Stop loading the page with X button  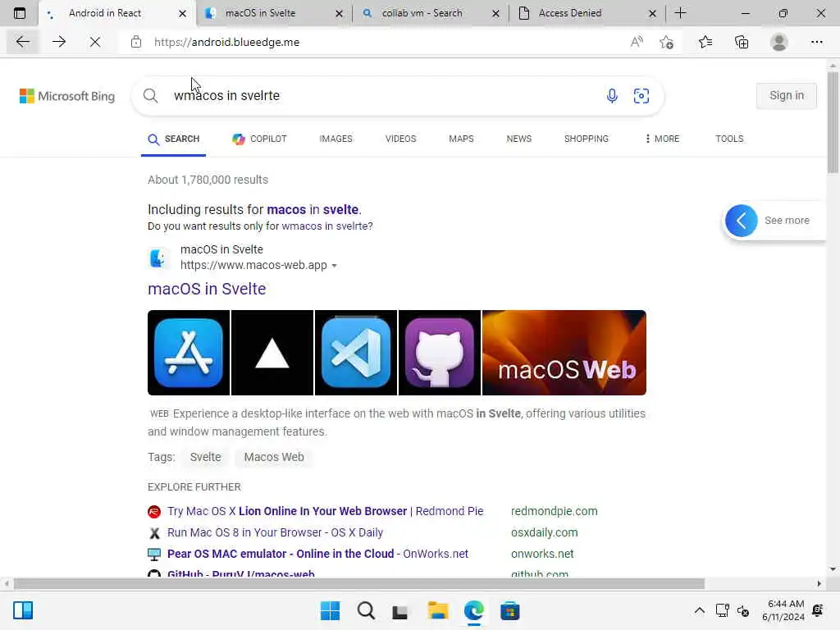pos(95,42)
